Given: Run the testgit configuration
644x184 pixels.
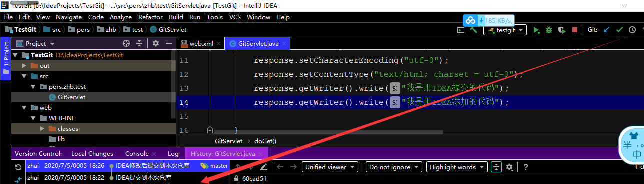Looking at the screenshot, I should click(x=536, y=30).
